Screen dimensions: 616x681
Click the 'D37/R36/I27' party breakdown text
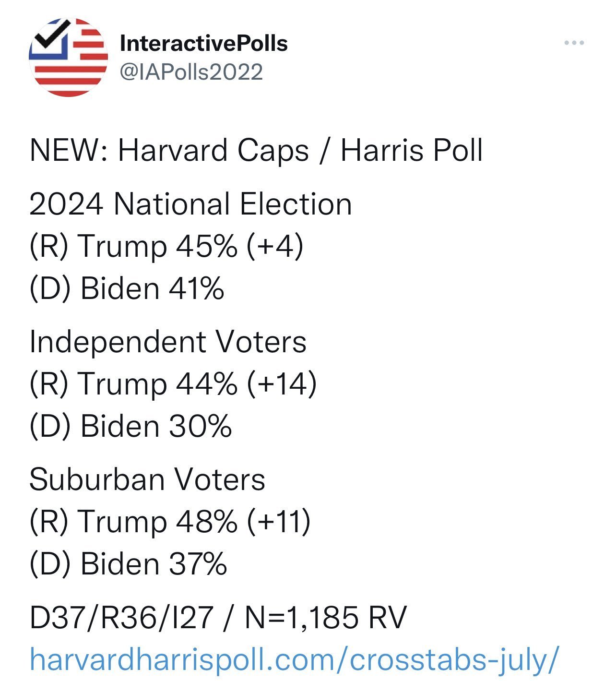121,617
